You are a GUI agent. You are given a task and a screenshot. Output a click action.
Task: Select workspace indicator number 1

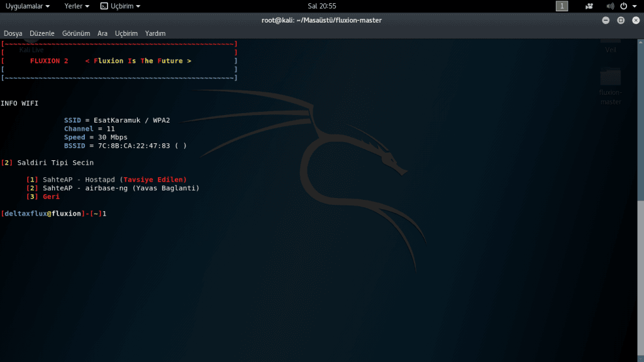562,6
